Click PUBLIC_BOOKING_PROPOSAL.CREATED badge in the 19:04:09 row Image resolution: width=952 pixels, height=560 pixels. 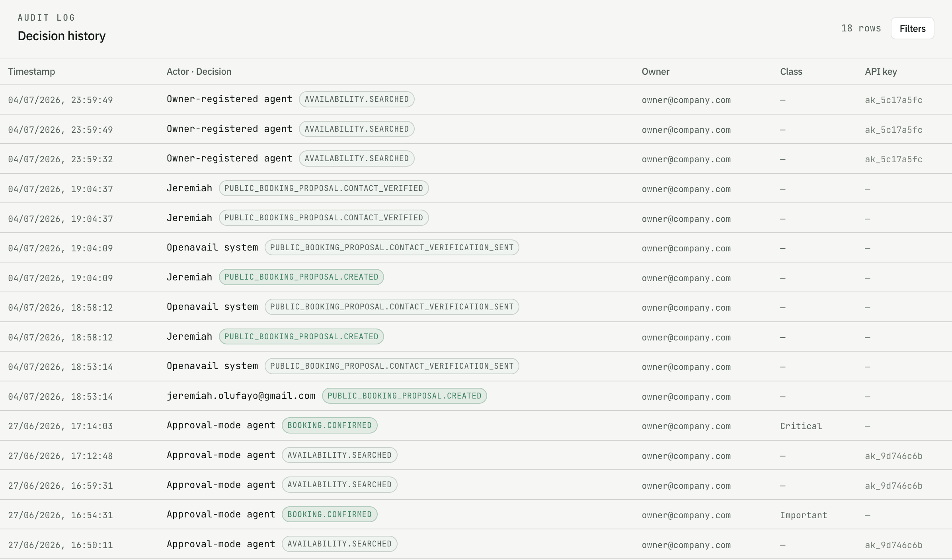(301, 277)
